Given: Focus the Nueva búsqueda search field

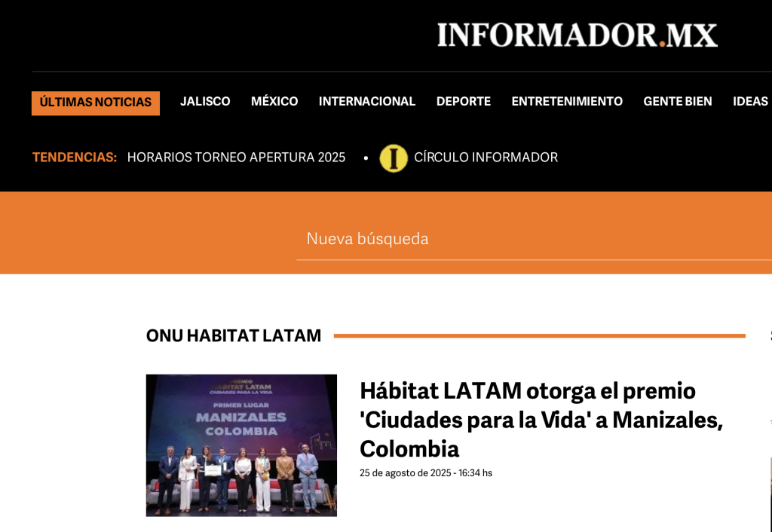Looking at the screenshot, I should pyautogui.click(x=535, y=239).
